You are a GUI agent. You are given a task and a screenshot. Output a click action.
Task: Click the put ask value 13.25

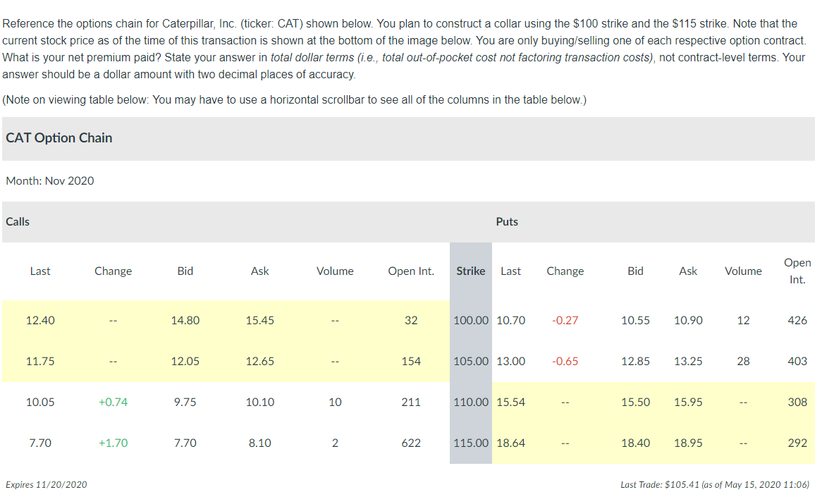coord(688,361)
